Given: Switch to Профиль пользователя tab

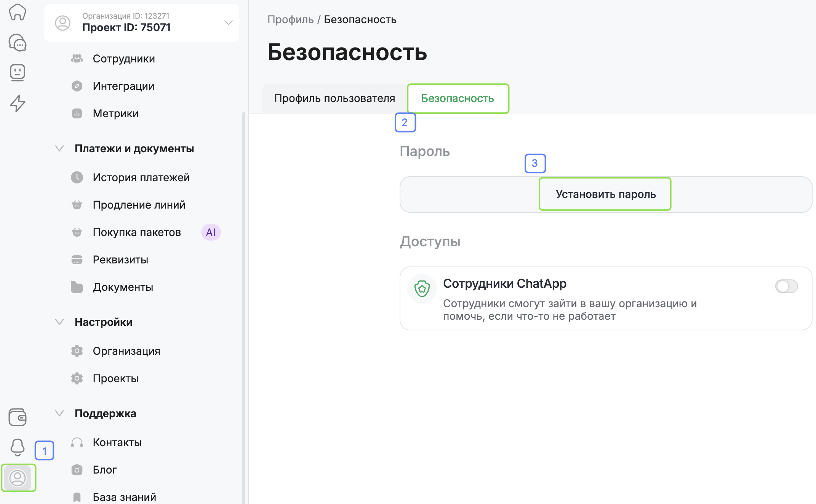Looking at the screenshot, I should (334, 99).
